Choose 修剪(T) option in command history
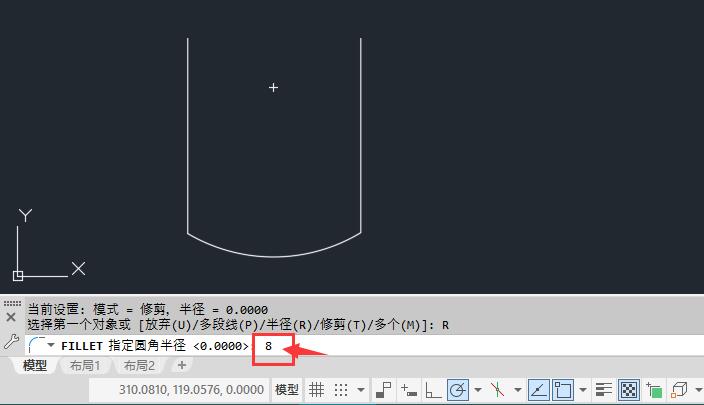This screenshot has height=405, width=704. 343,325
